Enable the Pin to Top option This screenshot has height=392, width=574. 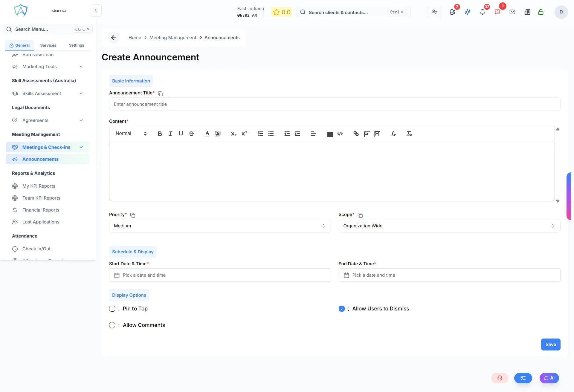tap(112, 309)
